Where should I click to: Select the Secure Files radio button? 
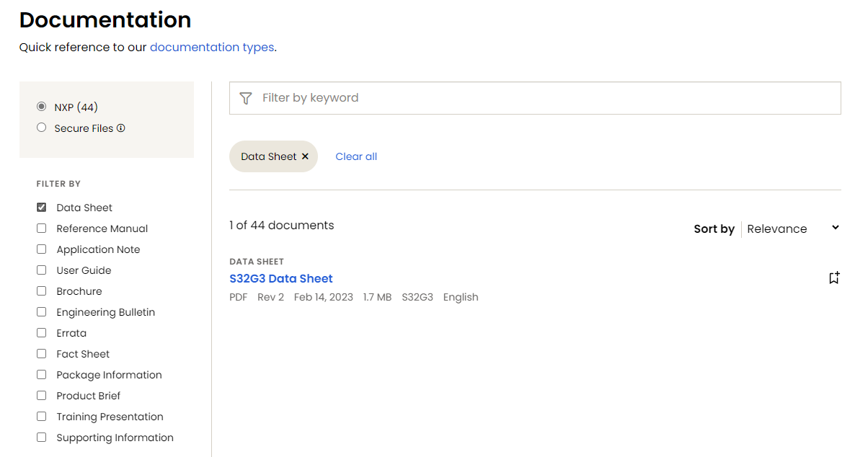click(x=41, y=128)
